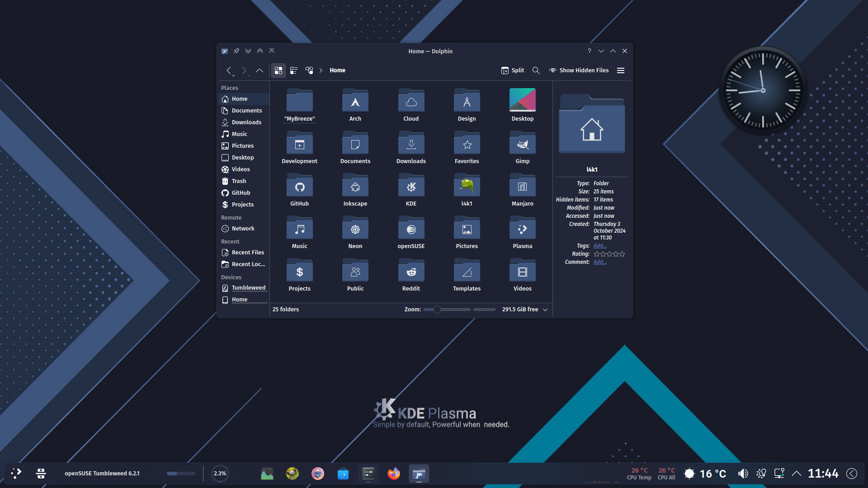Toggle keep-below in Dolphin title bar

[248, 51]
